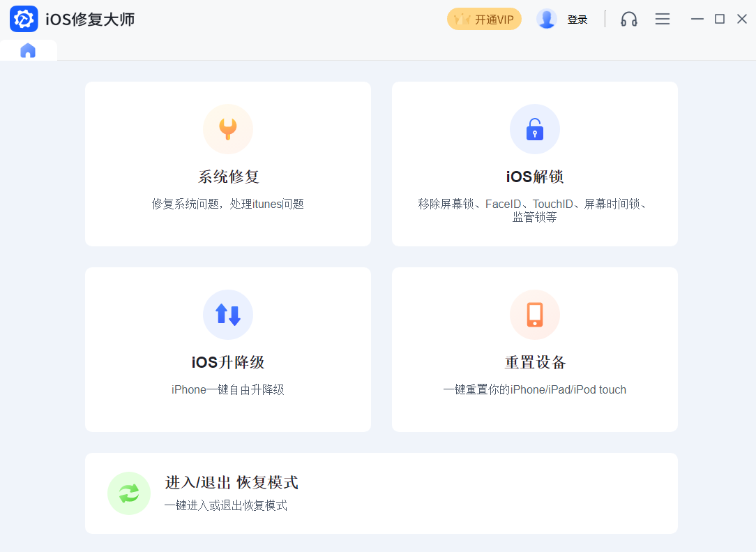Click the 一键进入或退出恢复模式 description

pos(225,505)
